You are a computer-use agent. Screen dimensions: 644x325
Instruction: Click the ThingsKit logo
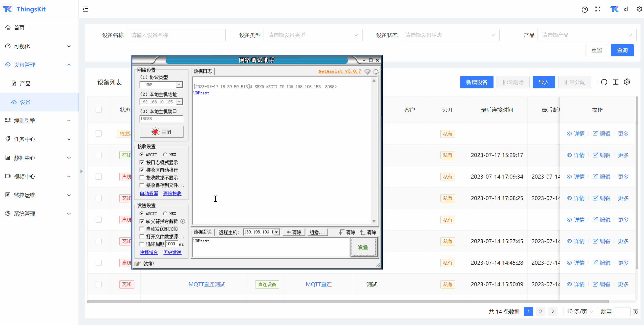(8, 9)
